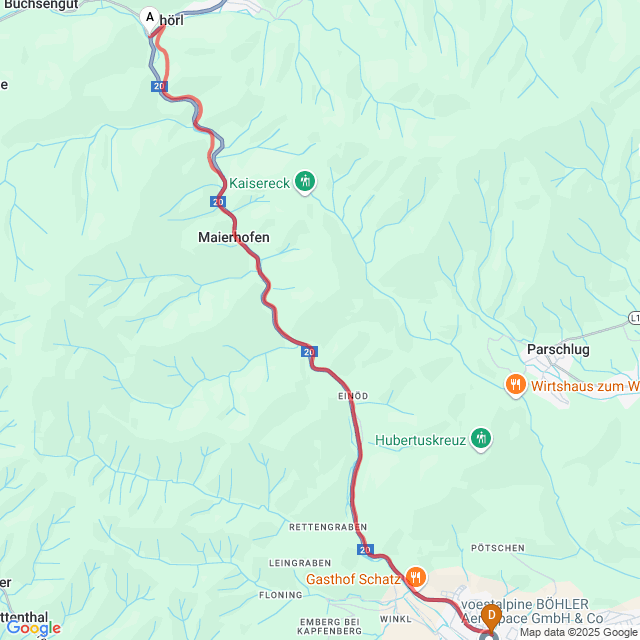Click the Google logo

pyautogui.click(x=33, y=629)
